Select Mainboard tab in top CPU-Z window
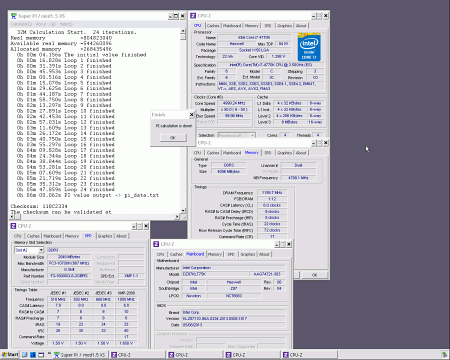Viewport: 450px width, 360px height. [232, 26]
